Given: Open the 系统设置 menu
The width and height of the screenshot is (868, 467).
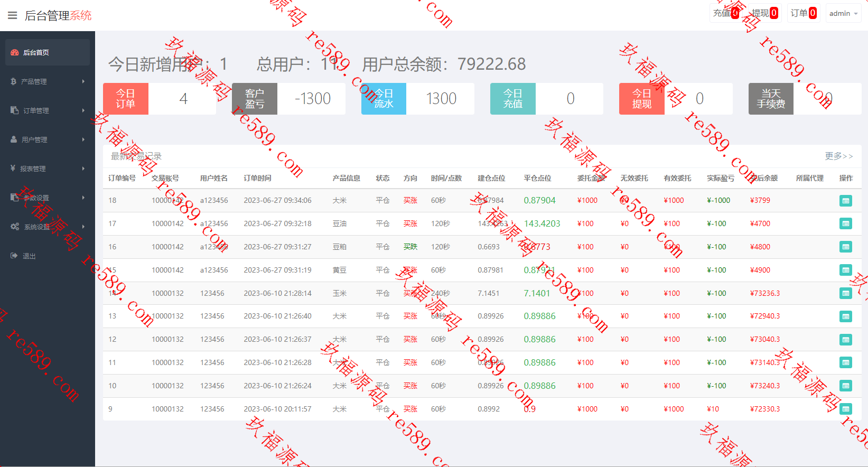Looking at the screenshot, I should (48, 227).
